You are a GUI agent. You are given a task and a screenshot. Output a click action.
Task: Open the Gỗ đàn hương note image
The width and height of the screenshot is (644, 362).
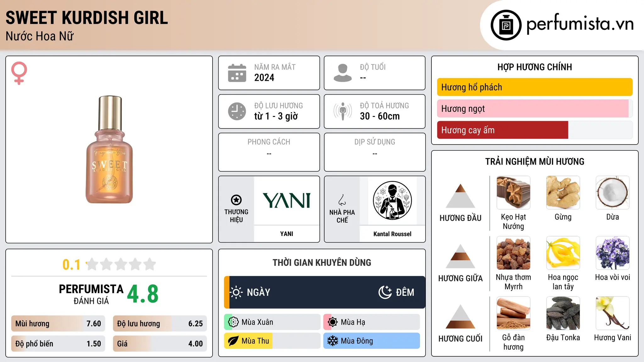tap(513, 313)
